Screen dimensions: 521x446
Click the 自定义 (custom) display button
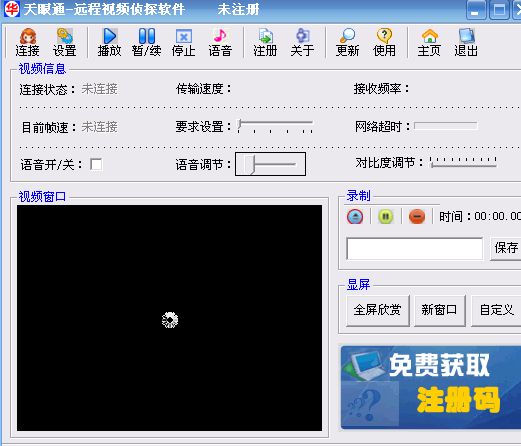tap(496, 310)
